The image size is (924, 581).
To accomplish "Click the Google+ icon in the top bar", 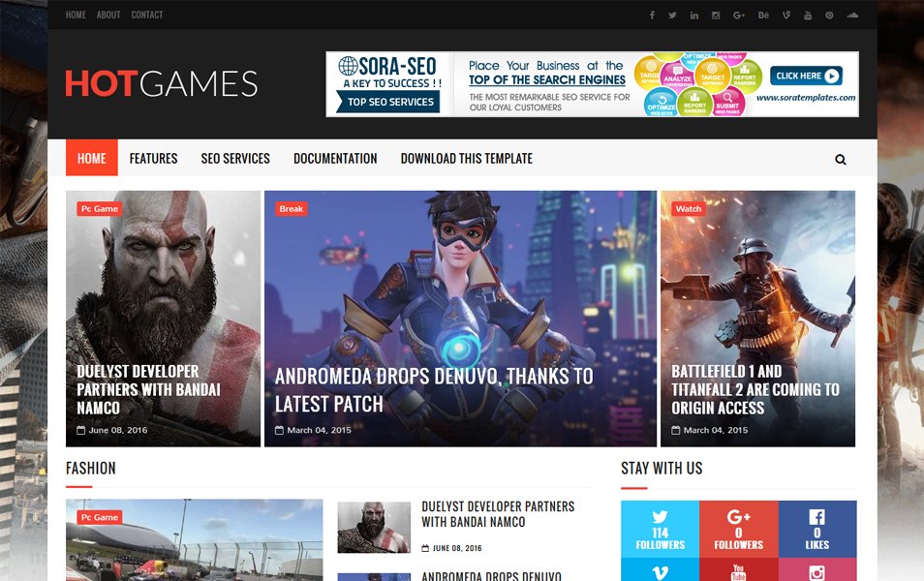I will coord(739,15).
